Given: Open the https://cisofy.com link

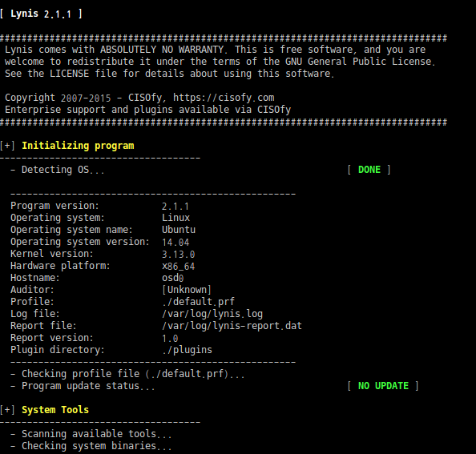Looking at the screenshot, I should 224,98.
